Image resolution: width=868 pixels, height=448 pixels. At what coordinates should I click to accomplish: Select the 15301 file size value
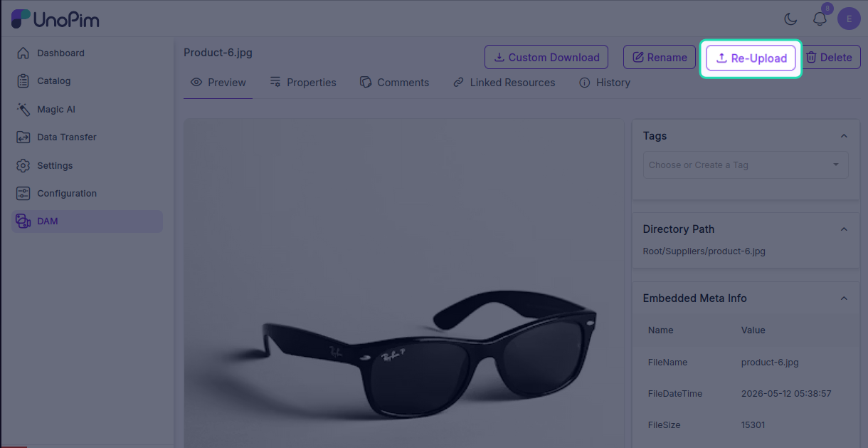[x=753, y=425]
